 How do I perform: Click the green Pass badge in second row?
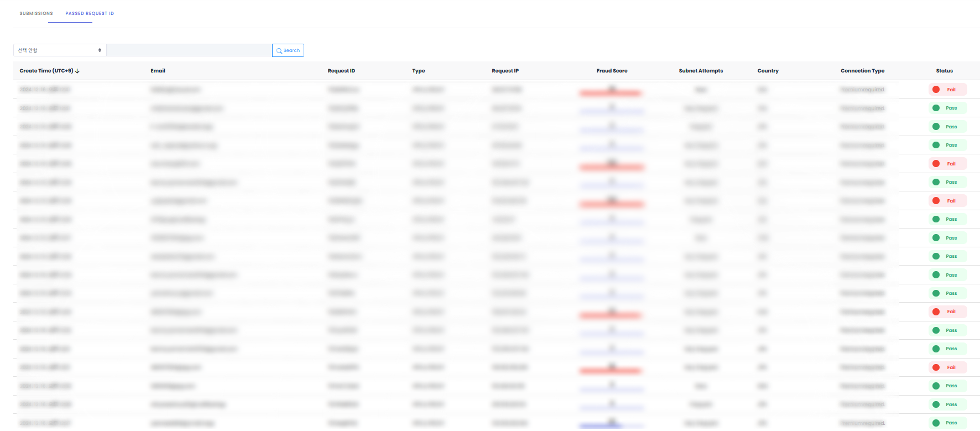(x=947, y=108)
